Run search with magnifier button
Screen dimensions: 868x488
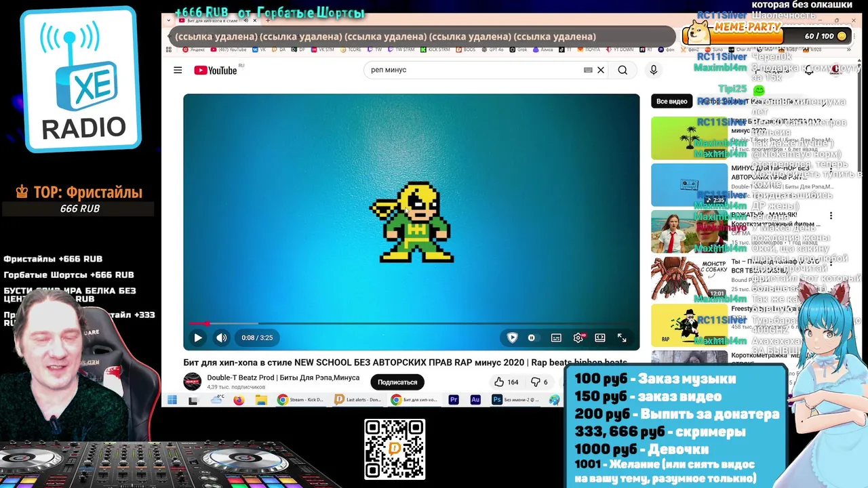point(623,70)
